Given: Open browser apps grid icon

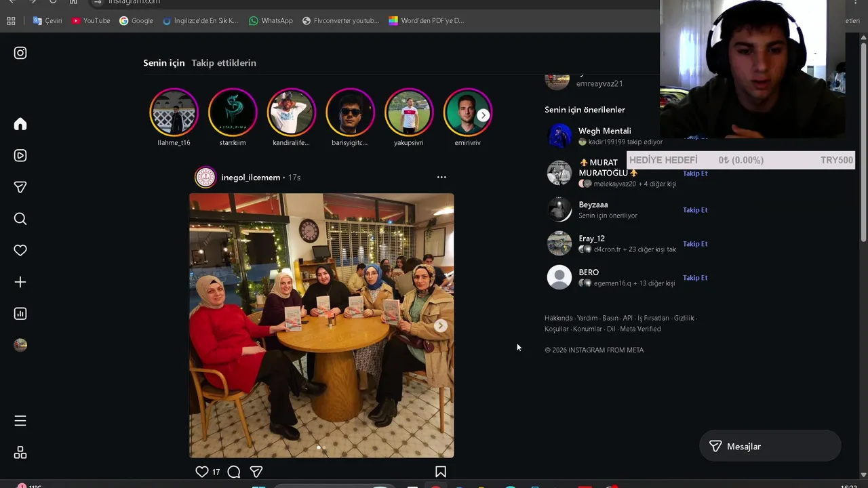Looking at the screenshot, I should point(11,21).
